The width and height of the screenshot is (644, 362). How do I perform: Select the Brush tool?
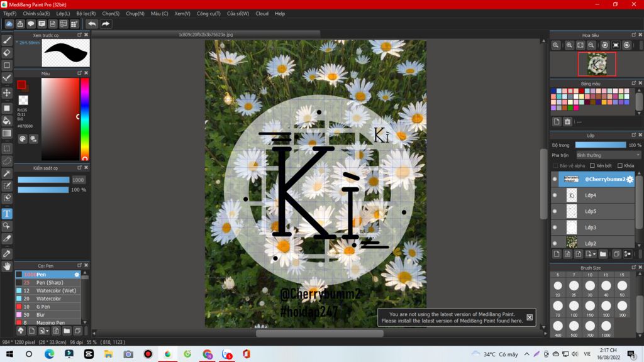(x=7, y=40)
